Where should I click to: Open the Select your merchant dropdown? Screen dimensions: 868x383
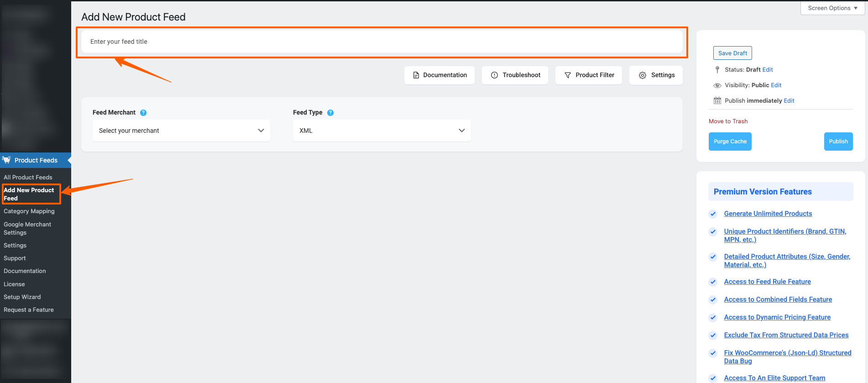(181, 131)
